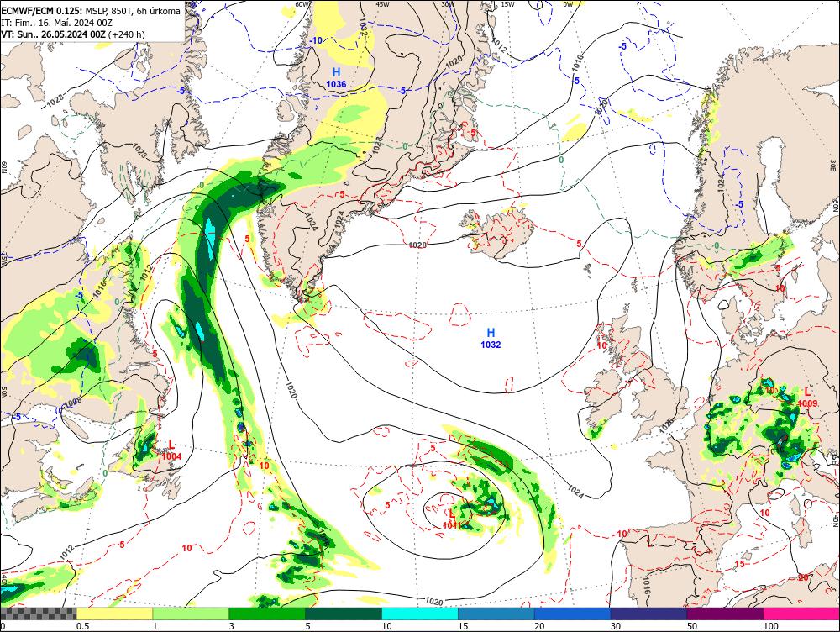Click the yellow 0.5–1 mm precipitation legend swatch
This screenshot has width=840, height=632.
114,614
